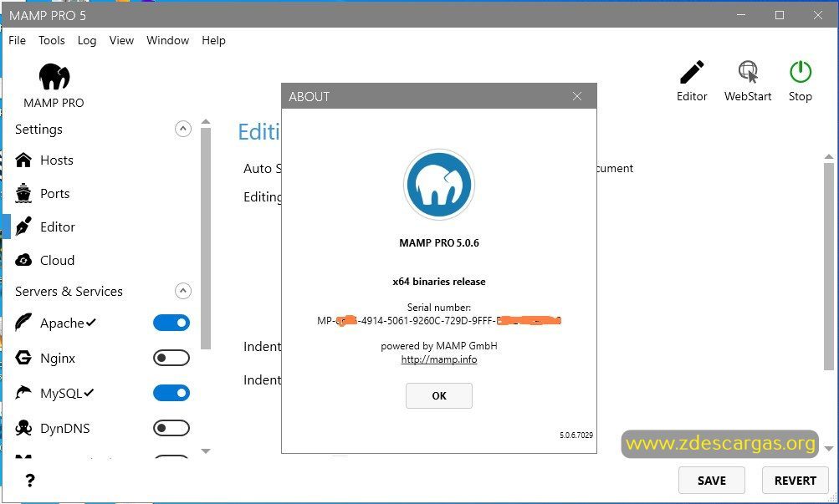Click the MySQL label in sidebar
The width and height of the screenshot is (839, 504).
tap(61, 393)
